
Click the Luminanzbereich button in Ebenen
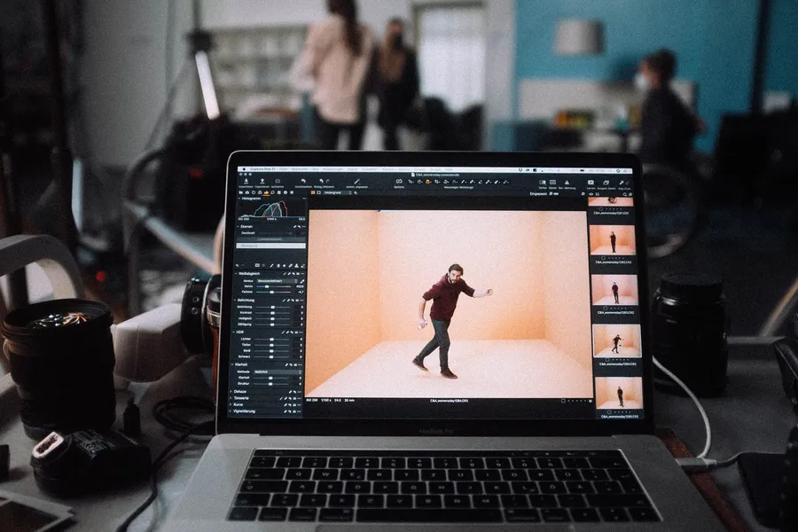[270, 239]
